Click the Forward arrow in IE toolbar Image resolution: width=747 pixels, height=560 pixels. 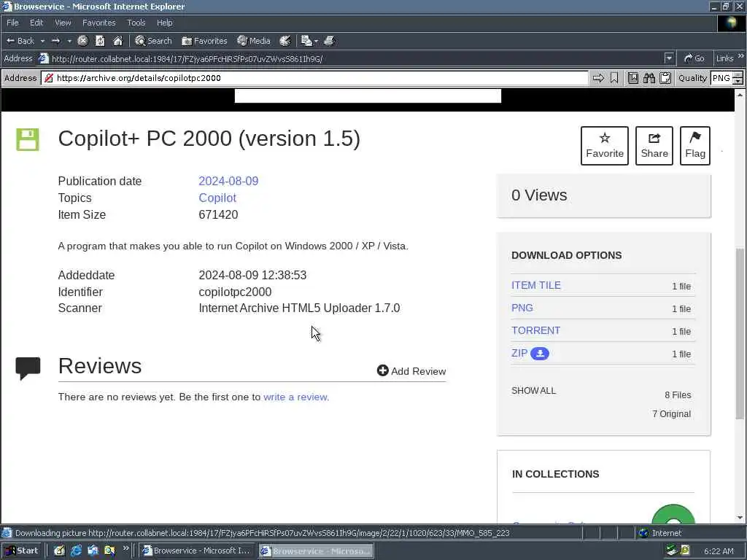pos(55,41)
